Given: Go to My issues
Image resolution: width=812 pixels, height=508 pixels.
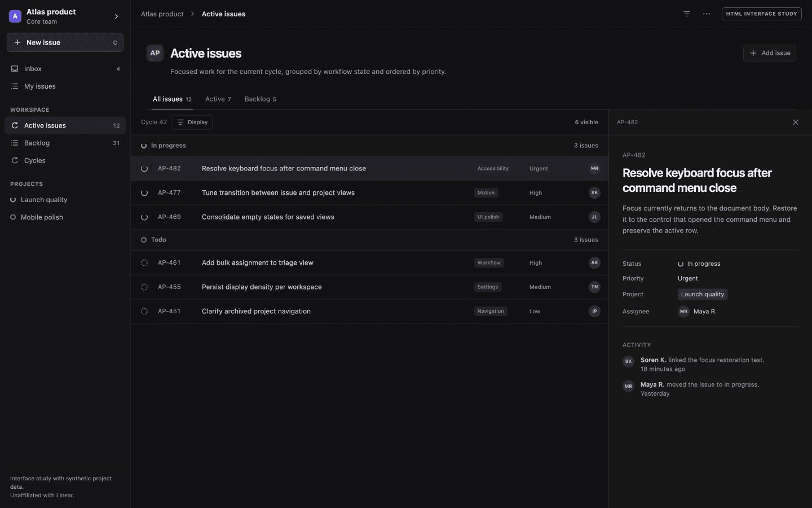Looking at the screenshot, I should (65, 86).
